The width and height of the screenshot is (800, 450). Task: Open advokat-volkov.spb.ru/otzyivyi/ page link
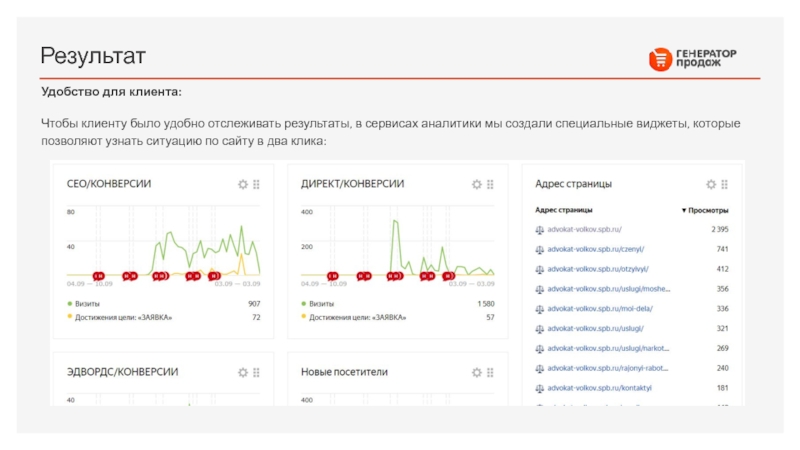[599, 269]
